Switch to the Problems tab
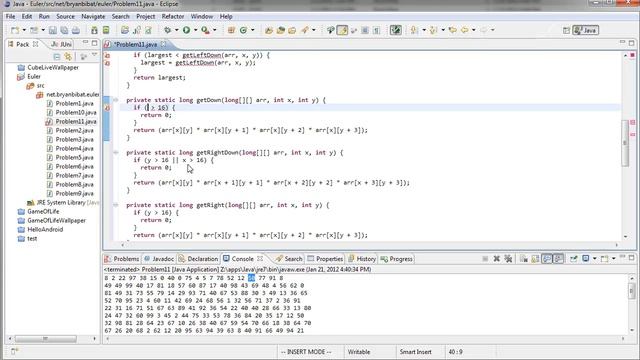Screen dimensions: 640x360 122,259
